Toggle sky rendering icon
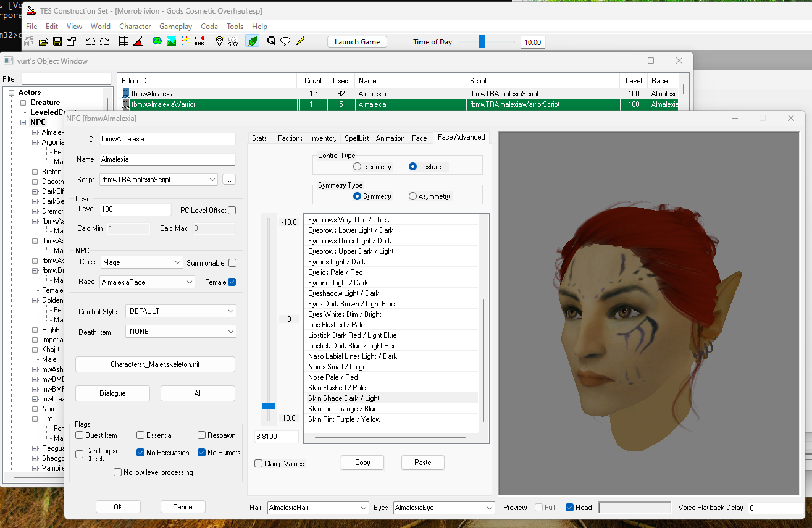 coord(233,41)
